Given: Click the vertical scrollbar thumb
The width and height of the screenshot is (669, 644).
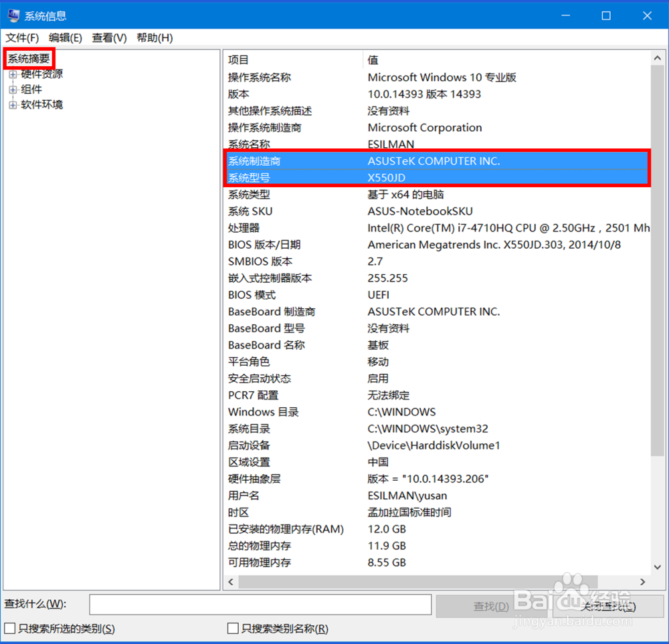Looking at the screenshot, I should click(658, 261).
